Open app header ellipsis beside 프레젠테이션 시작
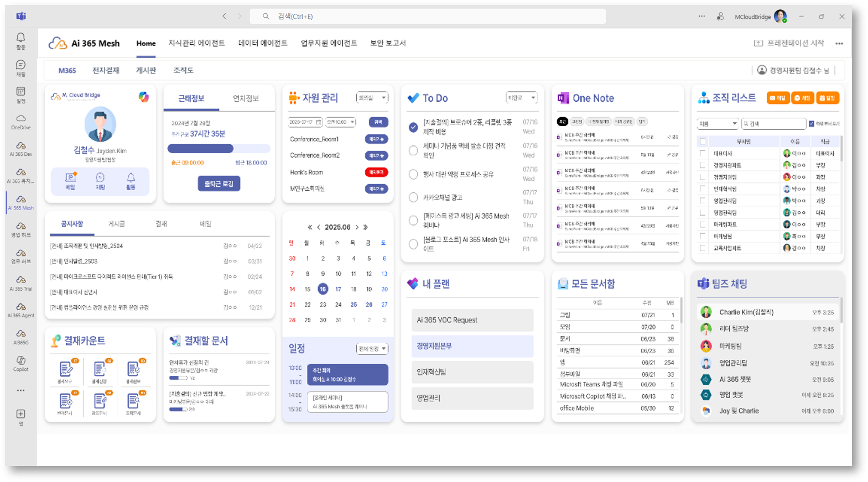This screenshot has width=868, height=482. [x=839, y=44]
